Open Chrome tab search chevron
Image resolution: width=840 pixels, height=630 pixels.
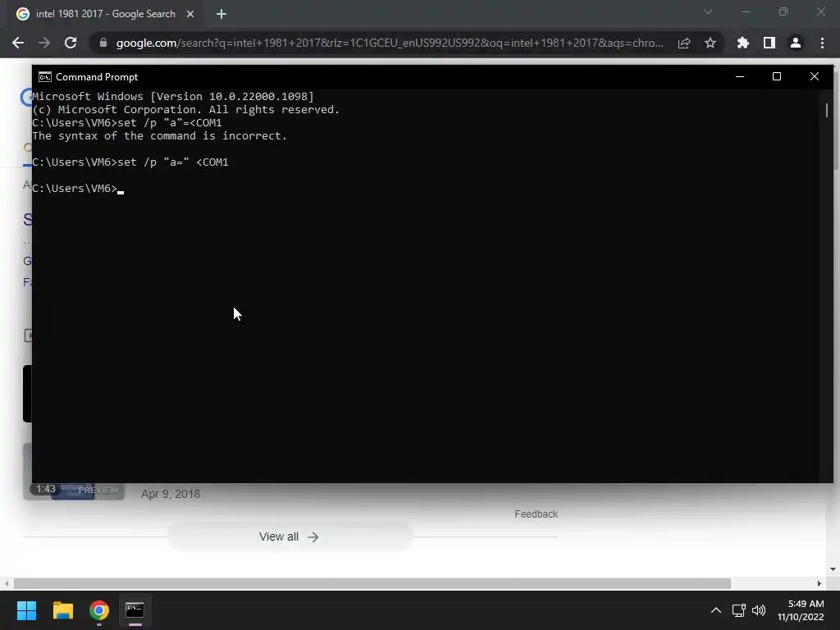click(x=708, y=11)
